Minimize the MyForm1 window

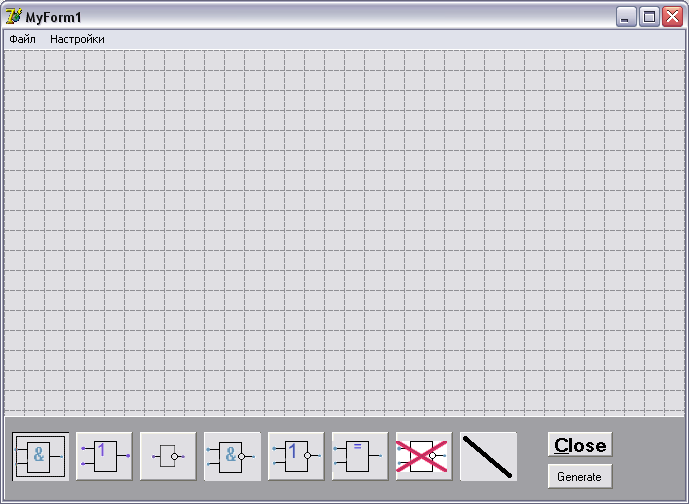626,17
